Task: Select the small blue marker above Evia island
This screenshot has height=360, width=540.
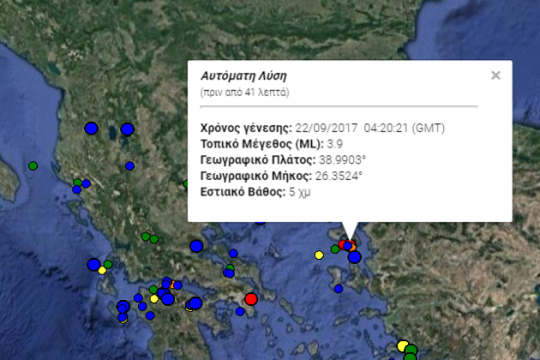Action: click(233, 254)
